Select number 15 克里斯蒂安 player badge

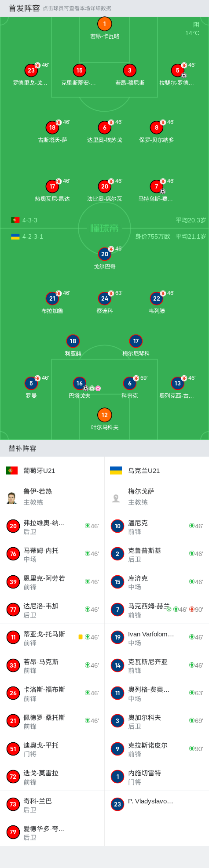79,70
